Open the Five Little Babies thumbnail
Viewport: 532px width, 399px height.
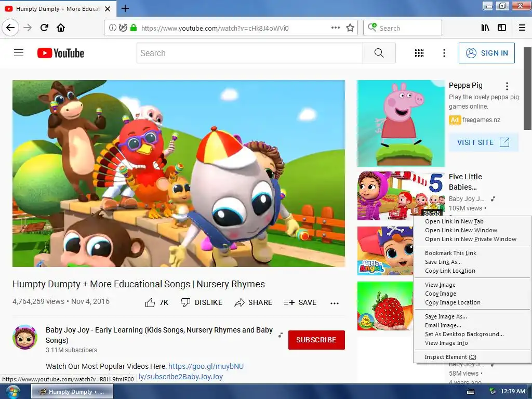[401, 196]
